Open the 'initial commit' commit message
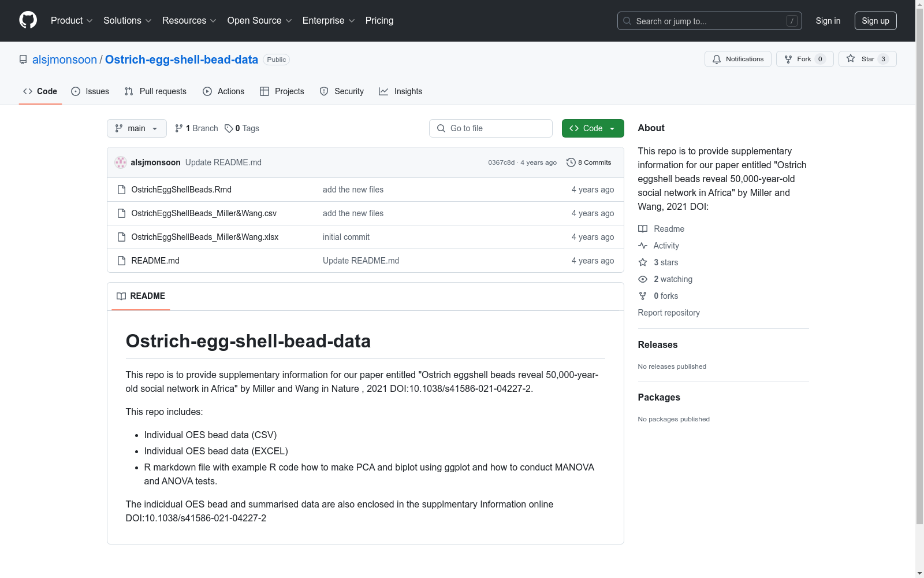 click(346, 237)
